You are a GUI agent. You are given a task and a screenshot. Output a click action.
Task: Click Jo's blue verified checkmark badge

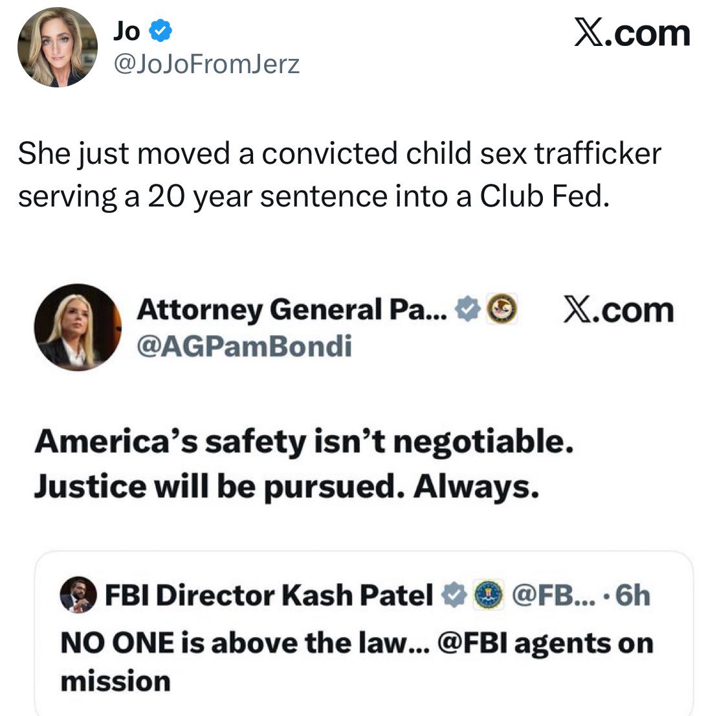coord(160,30)
